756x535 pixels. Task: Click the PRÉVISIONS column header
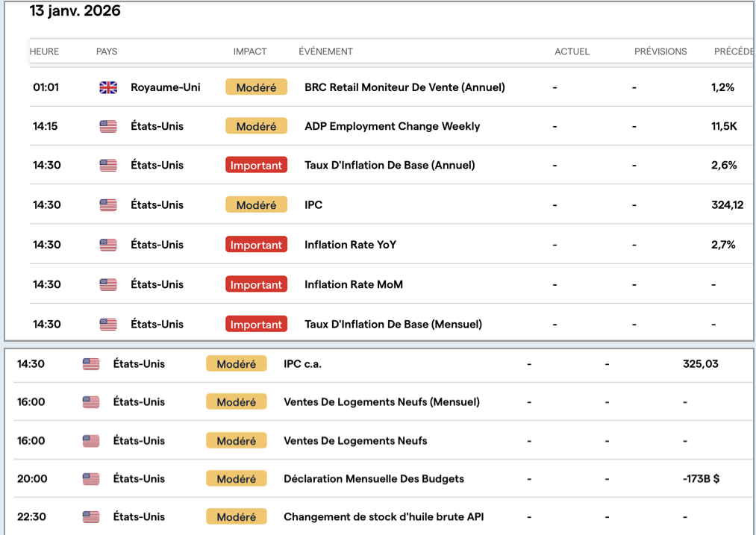click(x=660, y=51)
